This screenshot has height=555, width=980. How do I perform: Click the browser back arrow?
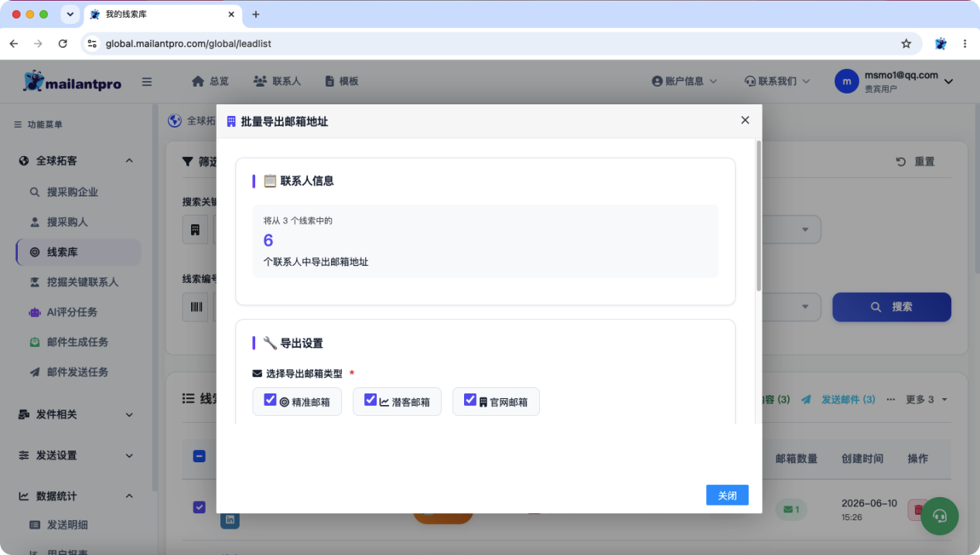pyautogui.click(x=14, y=44)
